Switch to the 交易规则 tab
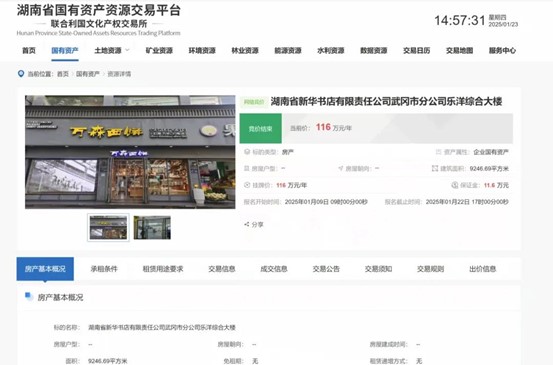This screenshot has height=365, width=553. click(x=431, y=269)
